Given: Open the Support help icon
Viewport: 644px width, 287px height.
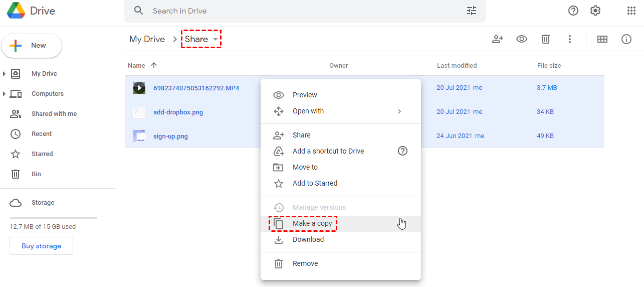Looking at the screenshot, I should pos(573,11).
